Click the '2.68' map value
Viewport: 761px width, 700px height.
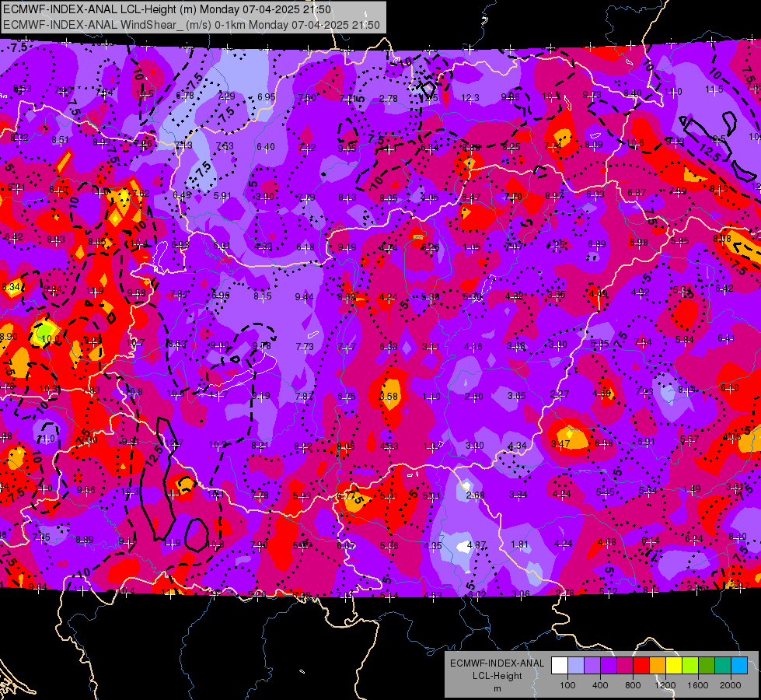click(475, 495)
